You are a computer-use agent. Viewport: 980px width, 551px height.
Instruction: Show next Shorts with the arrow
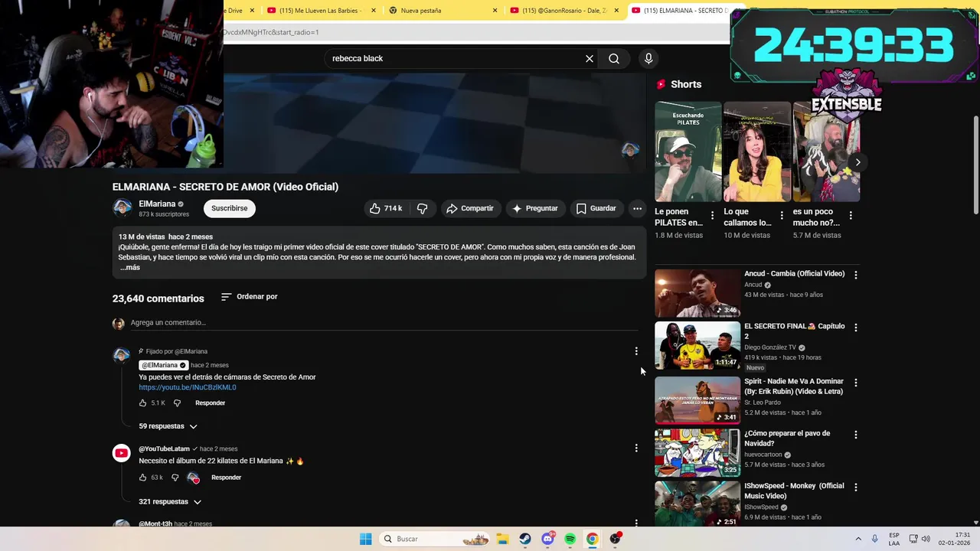[x=857, y=162]
